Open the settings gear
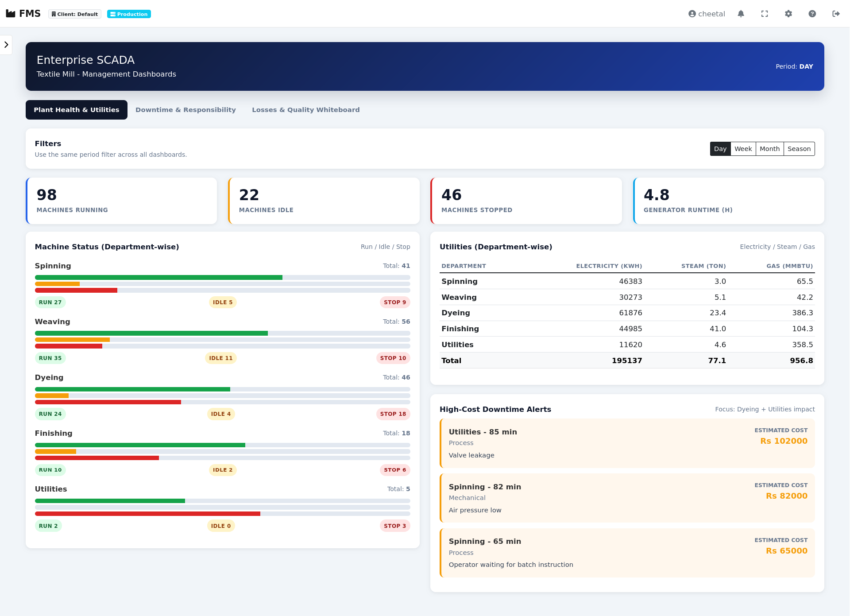This screenshot has width=850, height=616. click(789, 14)
